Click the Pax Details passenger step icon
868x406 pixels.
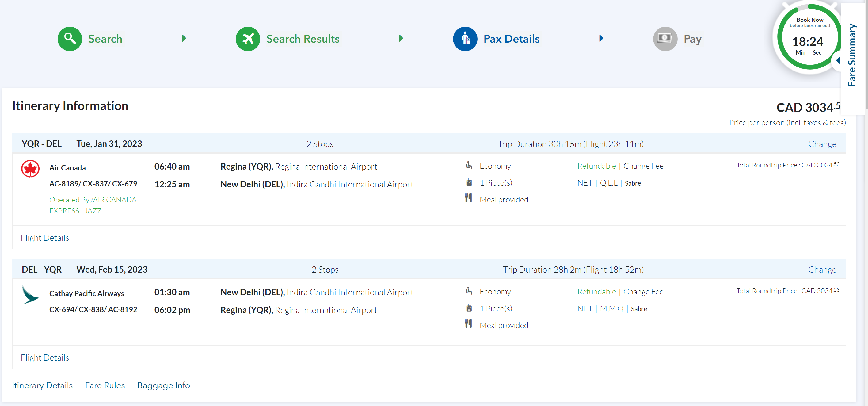465,39
